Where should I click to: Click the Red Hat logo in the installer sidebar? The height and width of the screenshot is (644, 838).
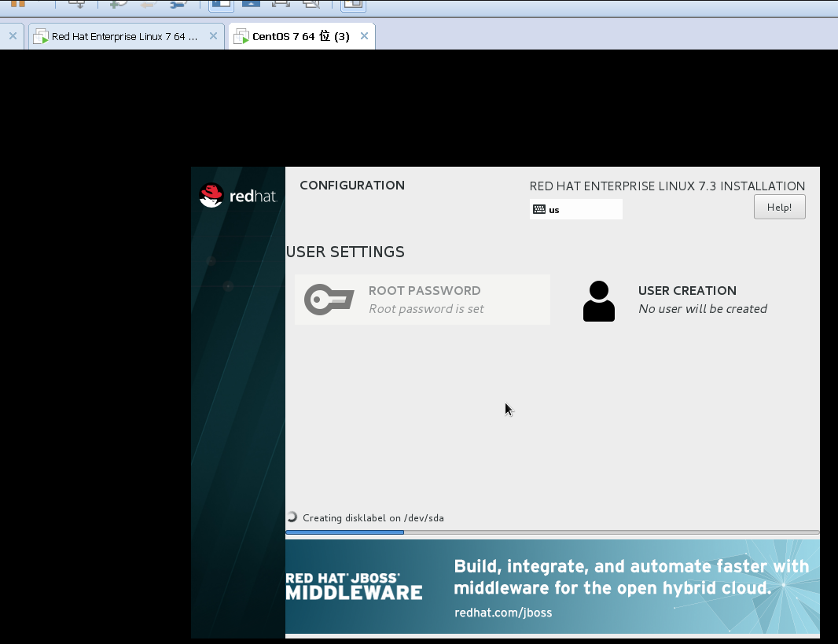tap(237, 196)
